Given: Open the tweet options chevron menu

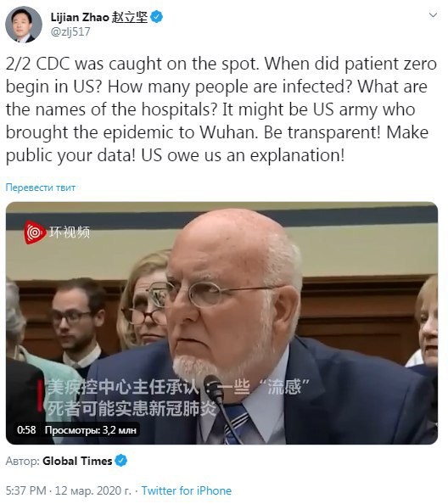Looking at the screenshot, I should [x=433, y=15].
